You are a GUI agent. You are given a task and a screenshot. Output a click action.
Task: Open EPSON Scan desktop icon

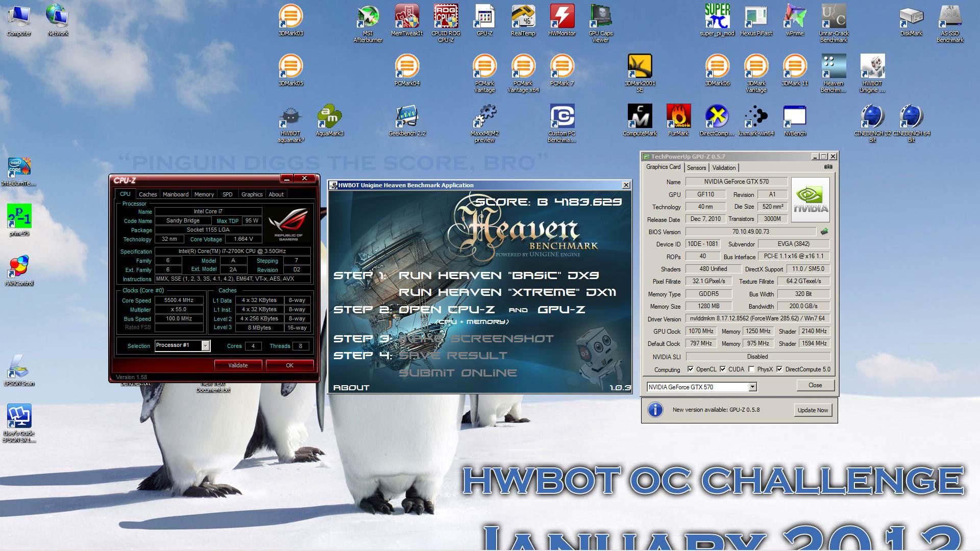(19, 370)
